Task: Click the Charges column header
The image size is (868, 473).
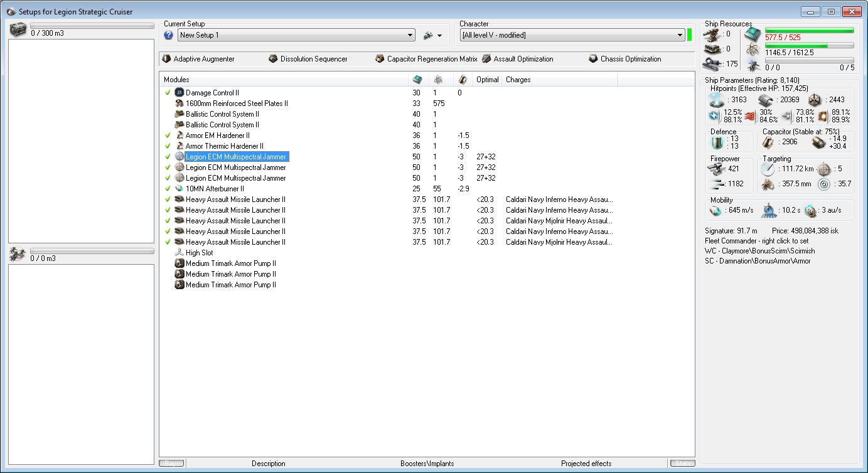Action: [x=560, y=80]
